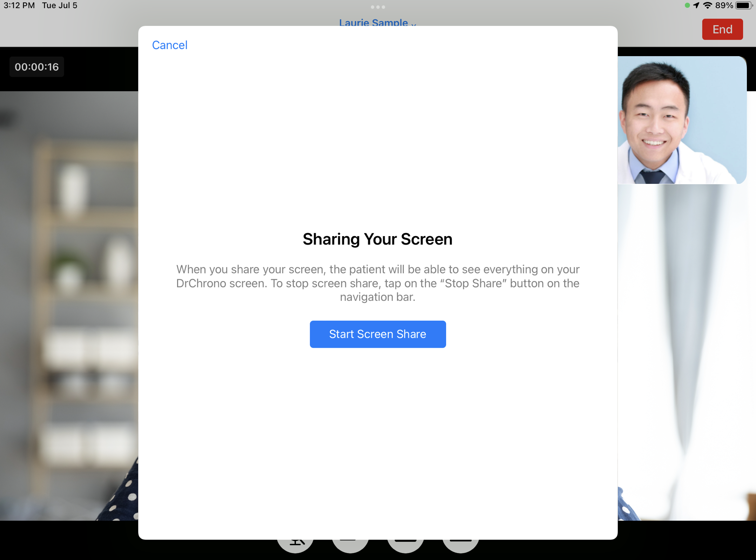This screenshot has width=756, height=560.
Task: Tap the Wi-Fi icon in the status bar
Action: point(708,6)
